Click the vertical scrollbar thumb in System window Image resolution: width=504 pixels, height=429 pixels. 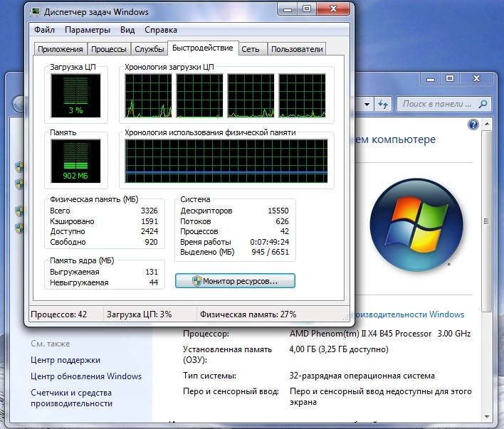[x=487, y=221]
